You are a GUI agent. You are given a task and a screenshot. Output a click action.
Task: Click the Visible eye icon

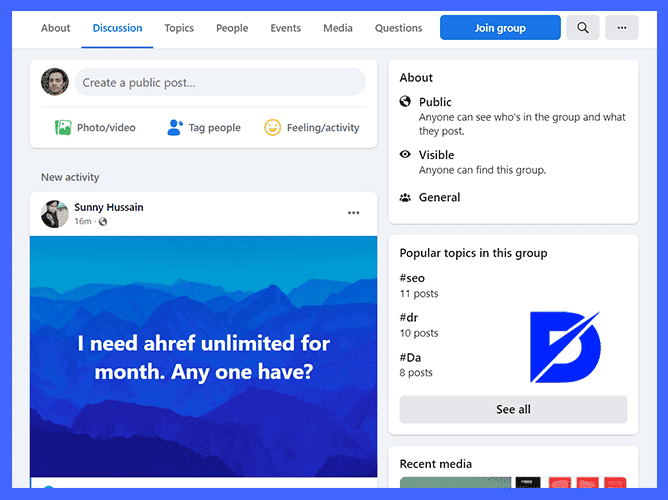tap(405, 154)
